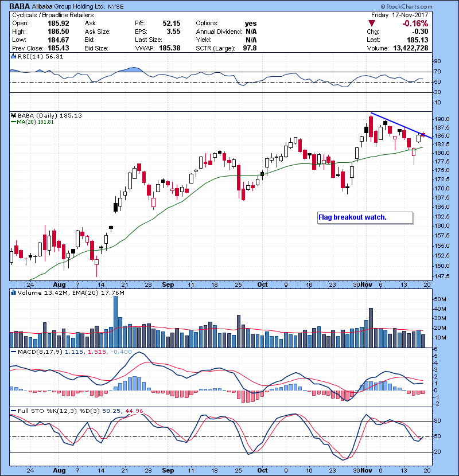Click the VWAP value 185.38
The height and width of the screenshot is (476, 459).
pos(169,48)
